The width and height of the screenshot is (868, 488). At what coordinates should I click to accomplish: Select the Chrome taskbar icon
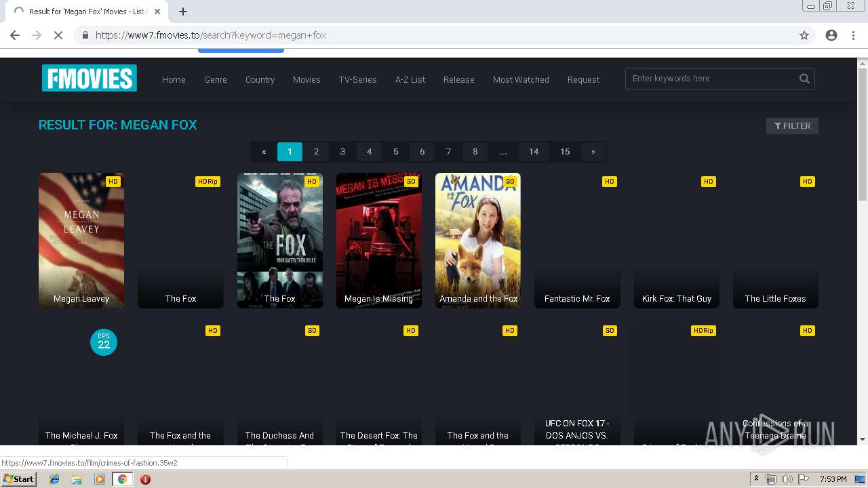tap(123, 479)
